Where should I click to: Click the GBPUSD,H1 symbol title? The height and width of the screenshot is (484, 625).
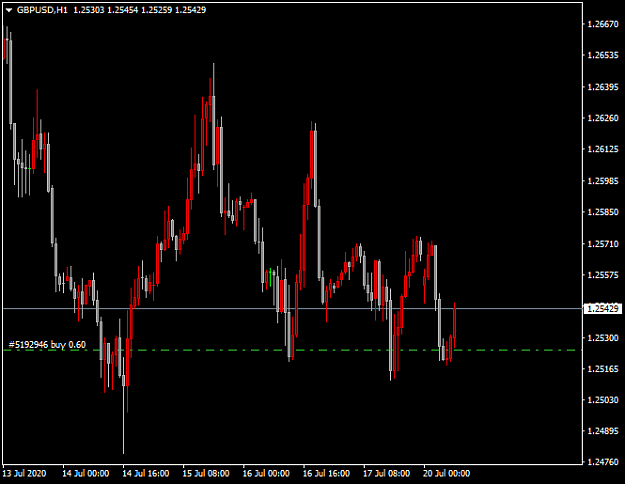point(42,10)
